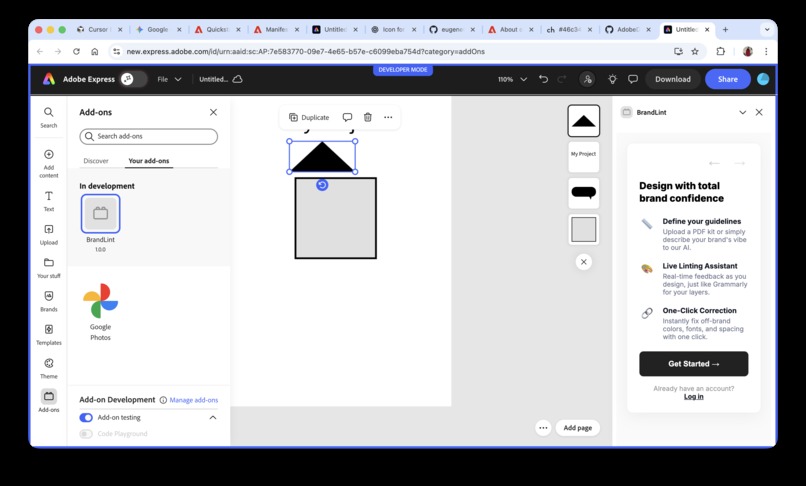The height and width of the screenshot is (486, 806).
Task: Click the browser address bar URL
Action: [305, 51]
